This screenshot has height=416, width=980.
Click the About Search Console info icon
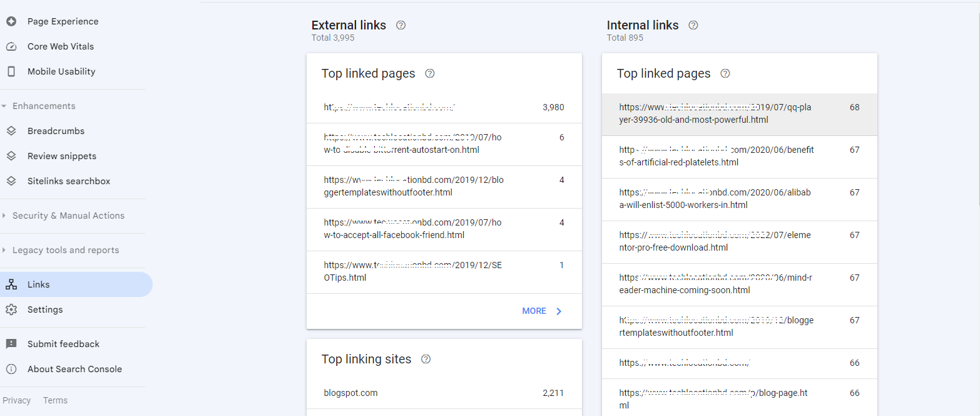[x=11, y=369]
